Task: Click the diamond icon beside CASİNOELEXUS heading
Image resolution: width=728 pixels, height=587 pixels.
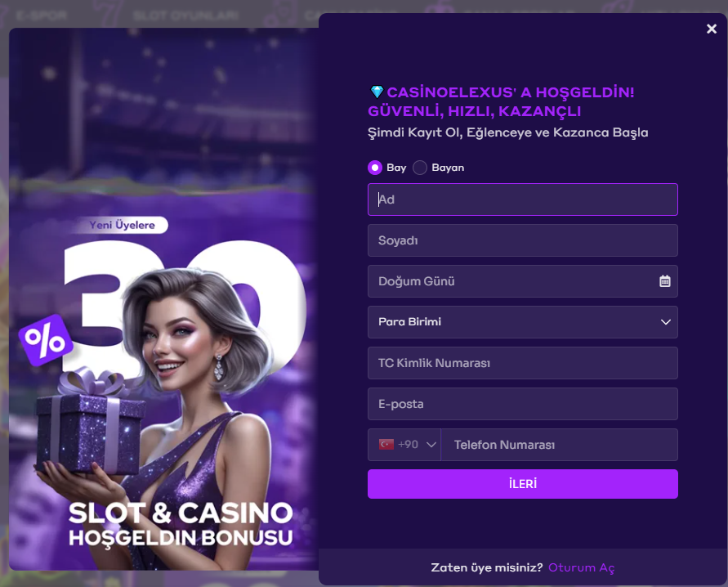Action: [x=377, y=92]
